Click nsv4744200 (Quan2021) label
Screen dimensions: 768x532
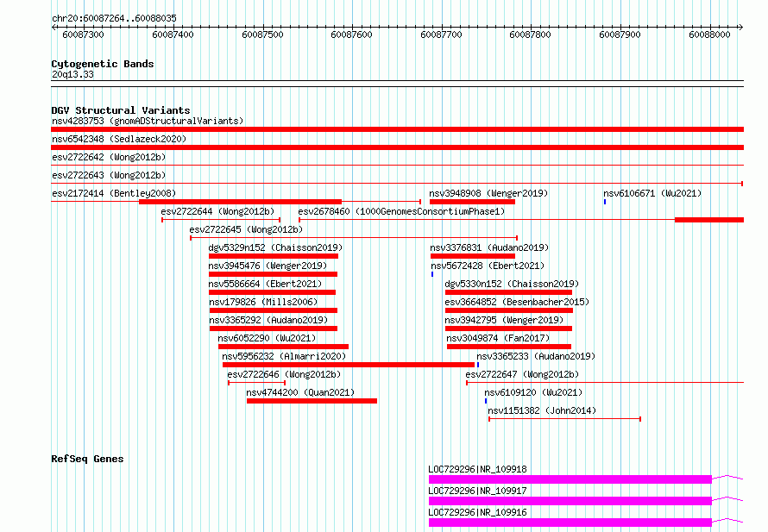coord(300,392)
